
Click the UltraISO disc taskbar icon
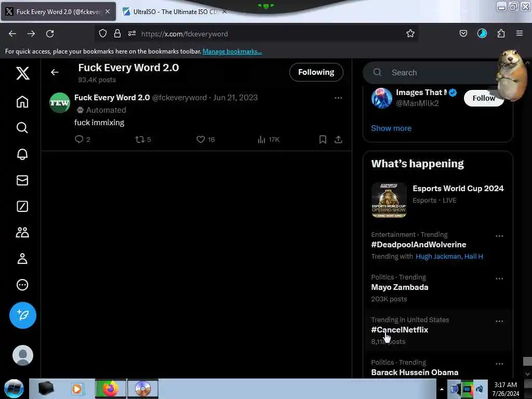coord(143,389)
